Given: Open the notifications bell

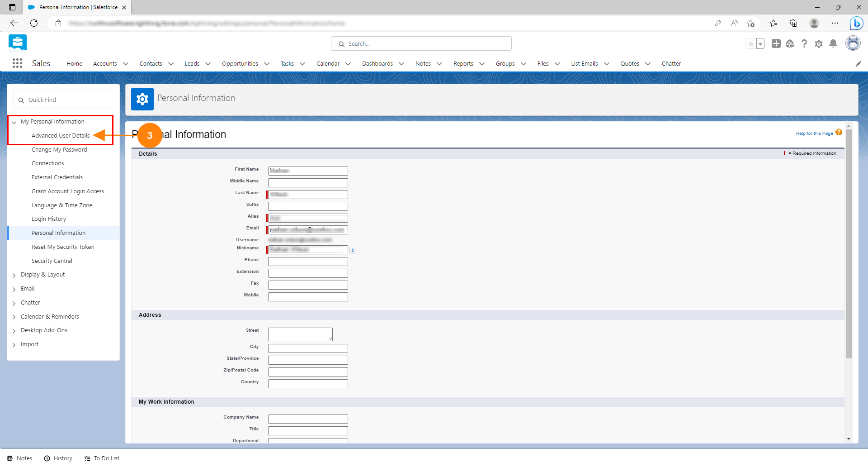Looking at the screenshot, I should click(833, 43).
